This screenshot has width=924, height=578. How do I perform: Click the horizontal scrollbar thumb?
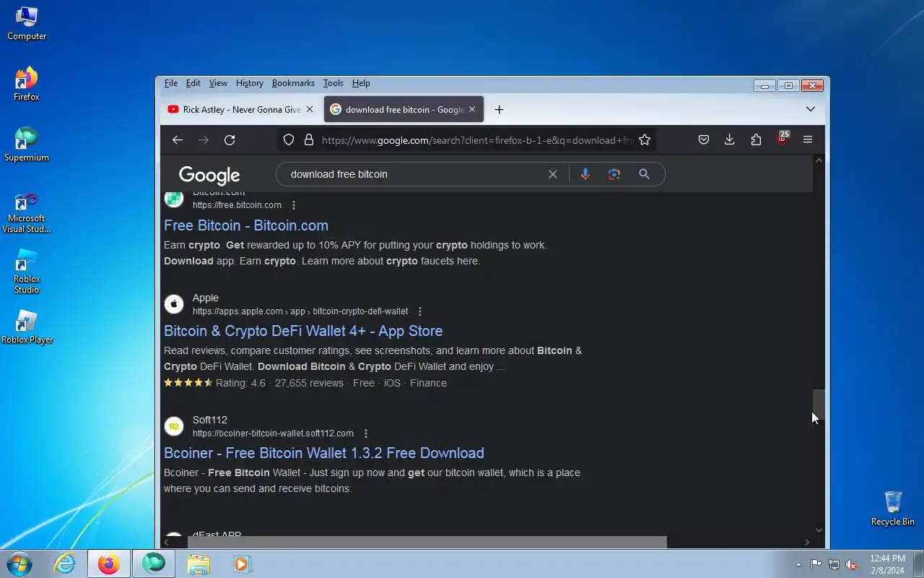click(427, 542)
